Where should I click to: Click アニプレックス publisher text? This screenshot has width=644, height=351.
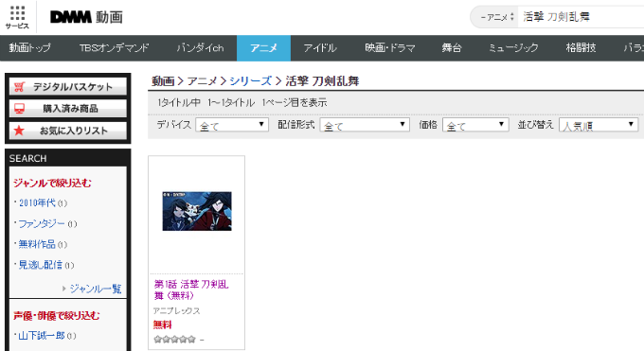(176, 310)
